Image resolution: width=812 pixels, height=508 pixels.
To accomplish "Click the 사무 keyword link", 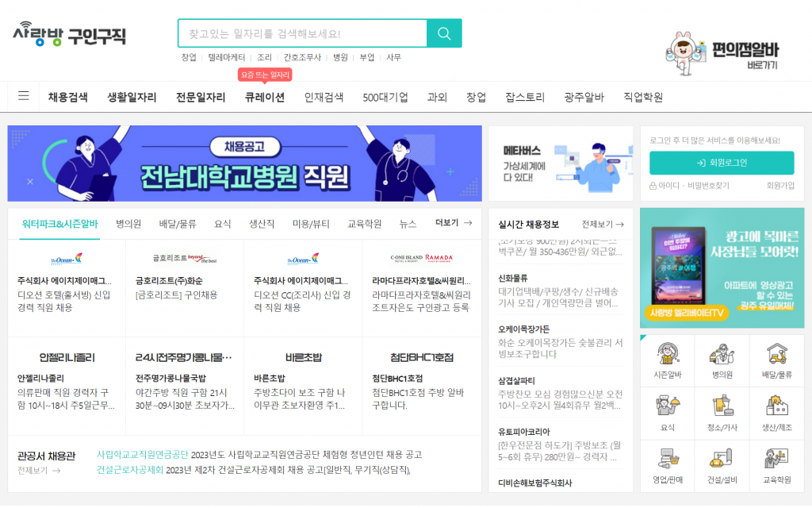I will (x=393, y=57).
